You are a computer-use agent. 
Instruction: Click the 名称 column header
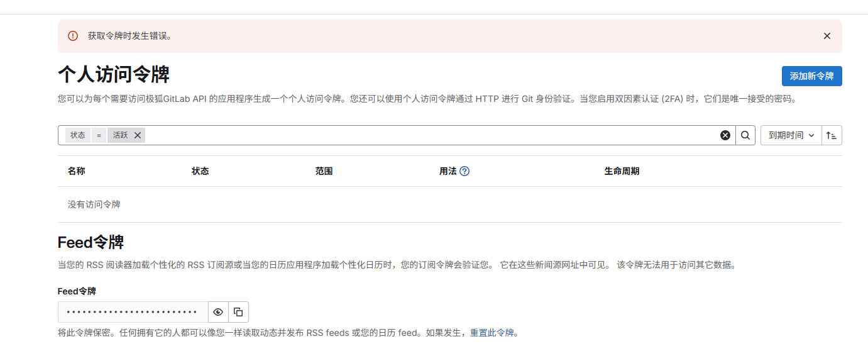(x=76, y=171)
